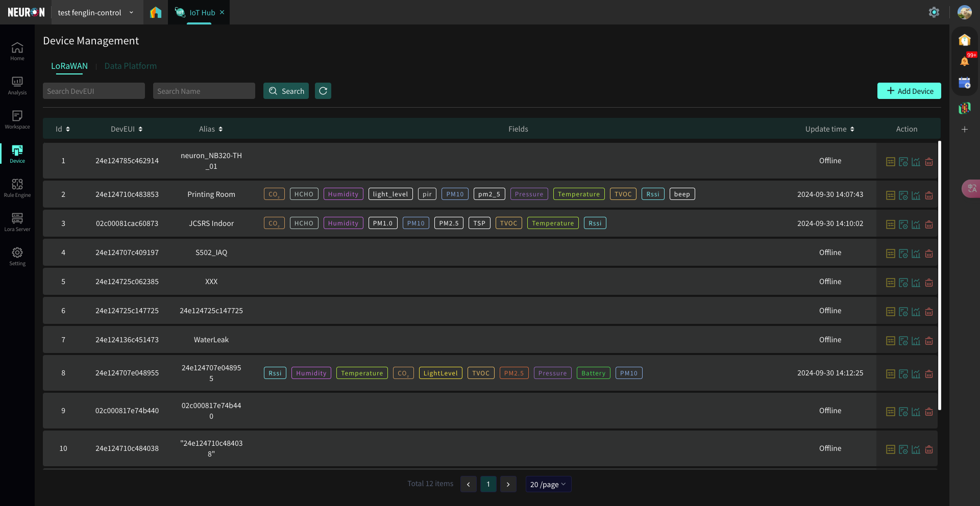Open chart icon for device 24e124710c484038
Viewport: 980px width, 506px height.
916,449
